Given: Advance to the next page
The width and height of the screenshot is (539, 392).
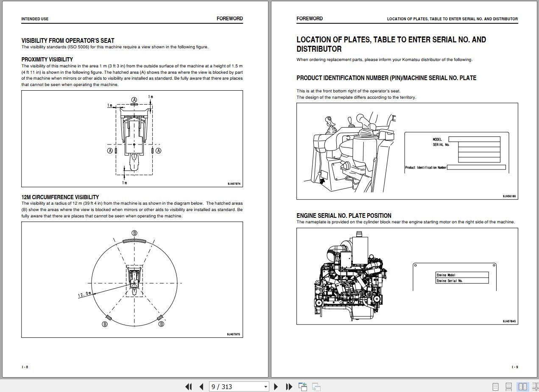Looking at the screenshot, I should pos(276,386).
